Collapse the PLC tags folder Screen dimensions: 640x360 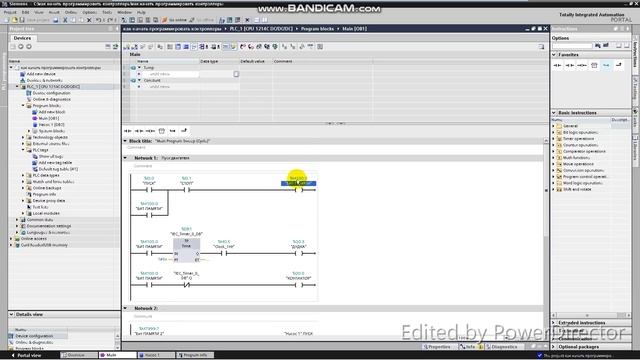pos(23,150)
